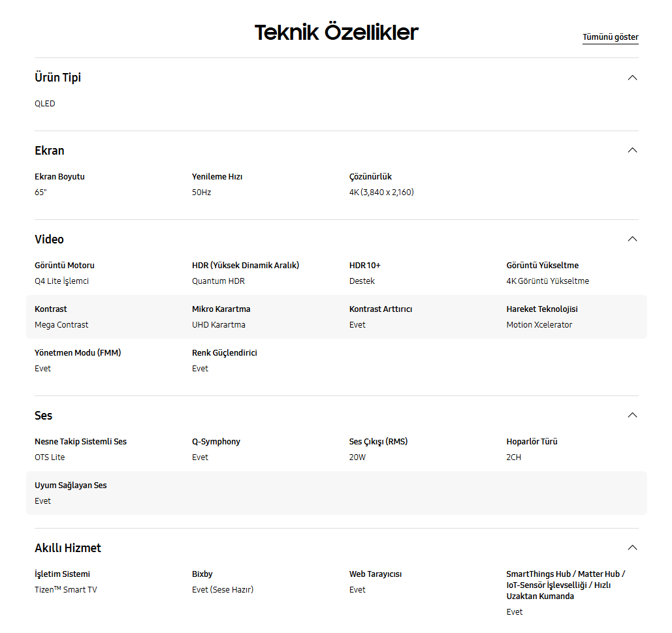672x633 pixels.
Task: Click the Ürün Tipi heading text
Action: 57,78
